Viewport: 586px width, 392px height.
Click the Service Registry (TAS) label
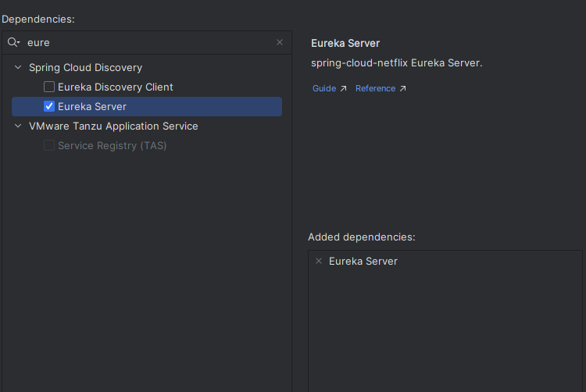112,145
